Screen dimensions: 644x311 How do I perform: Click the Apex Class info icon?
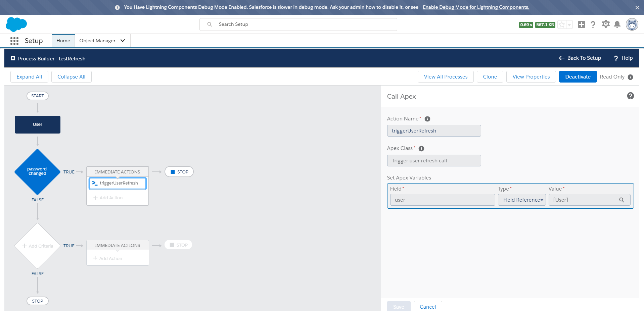[421, 149]
